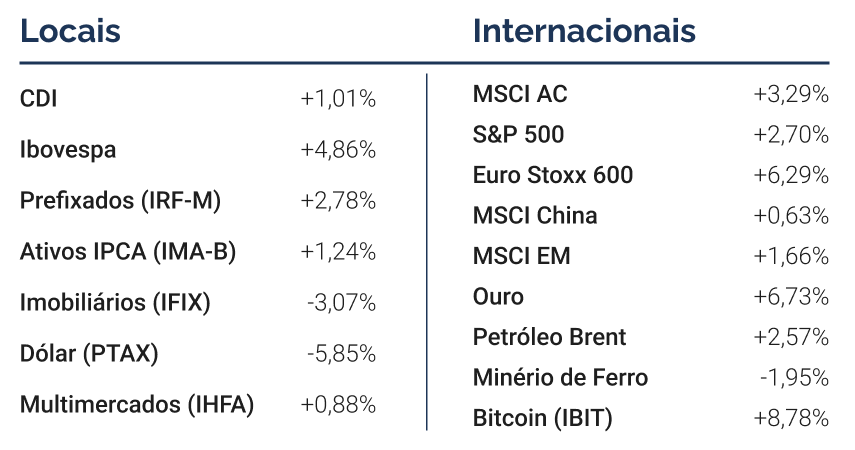Click the Locais section heading
This screenshot has width=855, height=450.
point(70,31)
